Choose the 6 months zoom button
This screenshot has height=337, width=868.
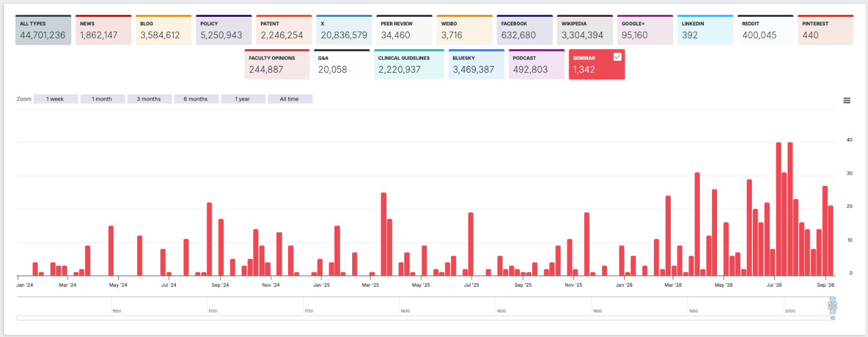point(196,99)
